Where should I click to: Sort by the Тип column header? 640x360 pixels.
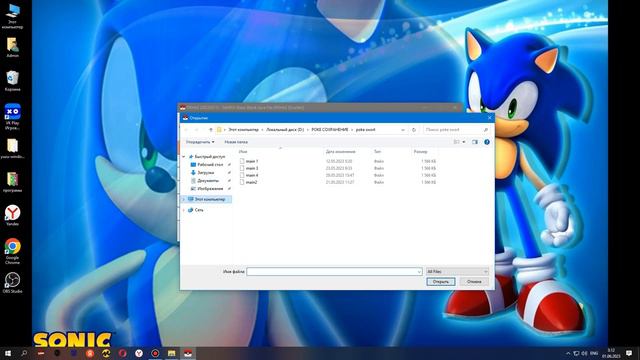[378, 152]
